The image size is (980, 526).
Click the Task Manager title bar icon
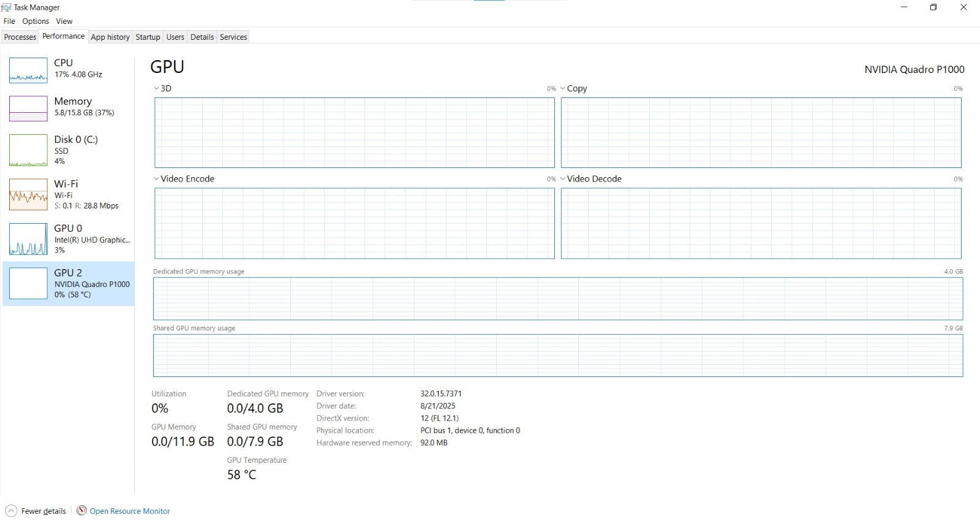[6, 7]
